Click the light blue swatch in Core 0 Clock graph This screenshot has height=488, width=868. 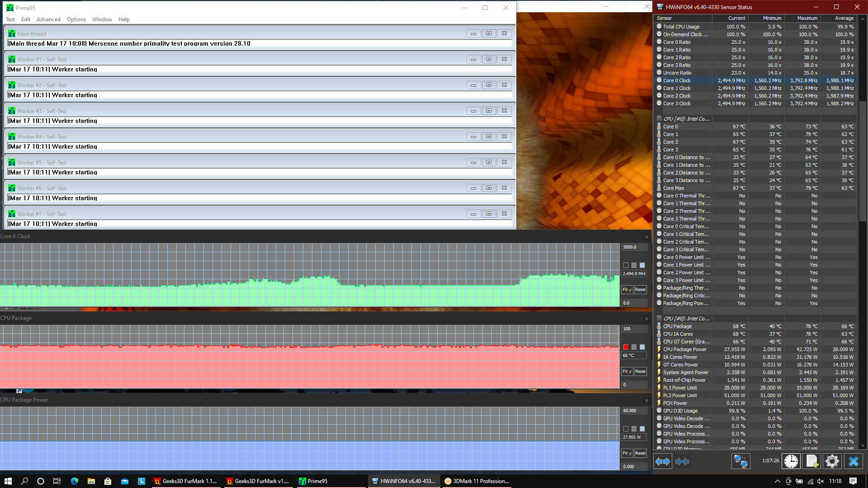pos(642,265)
